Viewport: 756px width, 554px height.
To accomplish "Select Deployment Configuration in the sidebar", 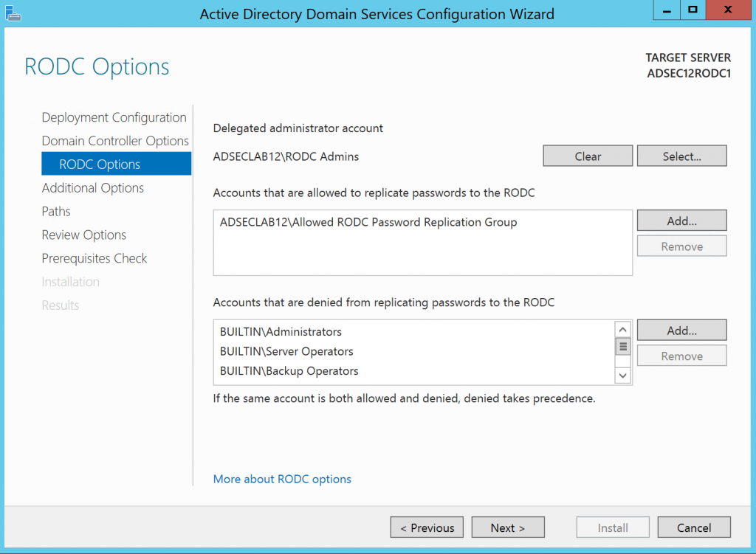I will coord(114,117).
